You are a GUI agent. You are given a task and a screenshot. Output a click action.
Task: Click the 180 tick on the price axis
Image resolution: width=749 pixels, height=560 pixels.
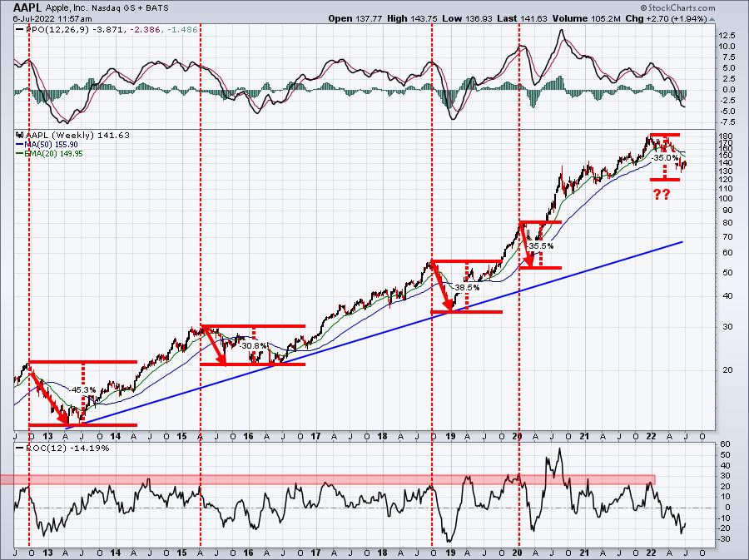pos(726,136)
